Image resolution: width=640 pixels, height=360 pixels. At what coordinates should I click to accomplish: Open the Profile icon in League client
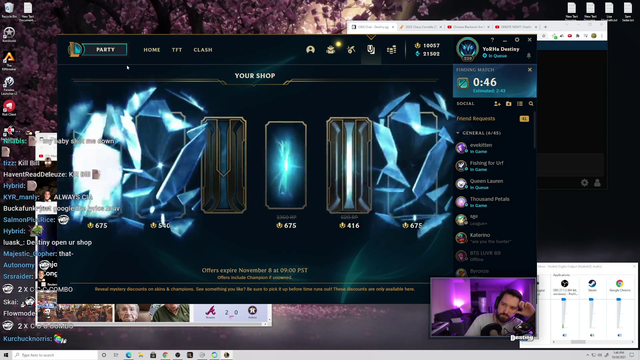coord(311,50)
